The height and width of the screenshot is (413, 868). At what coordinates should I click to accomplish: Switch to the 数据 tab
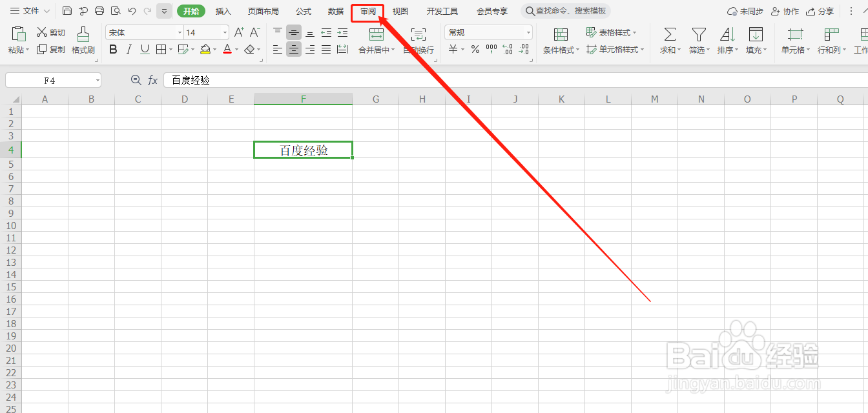tap(336, 11)
